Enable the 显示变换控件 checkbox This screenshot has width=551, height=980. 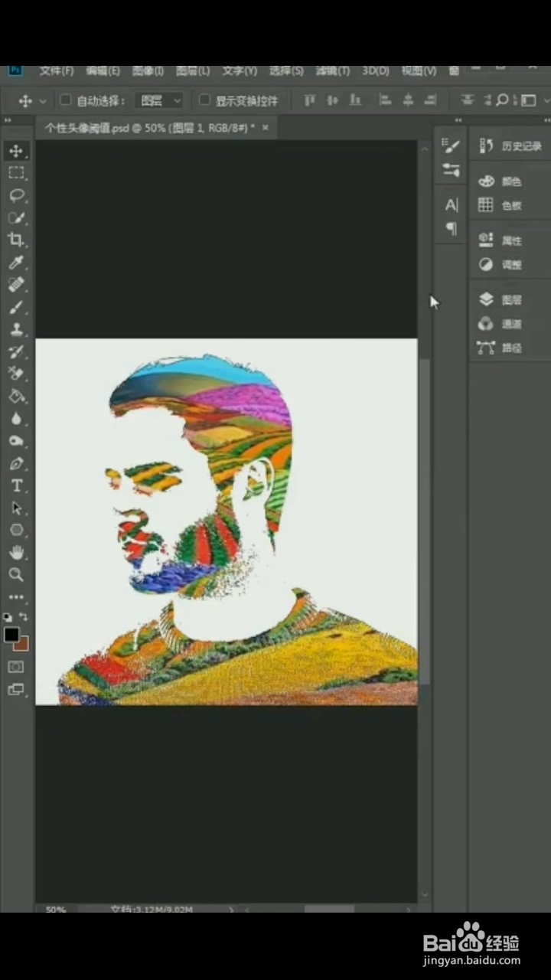[204, 100]
